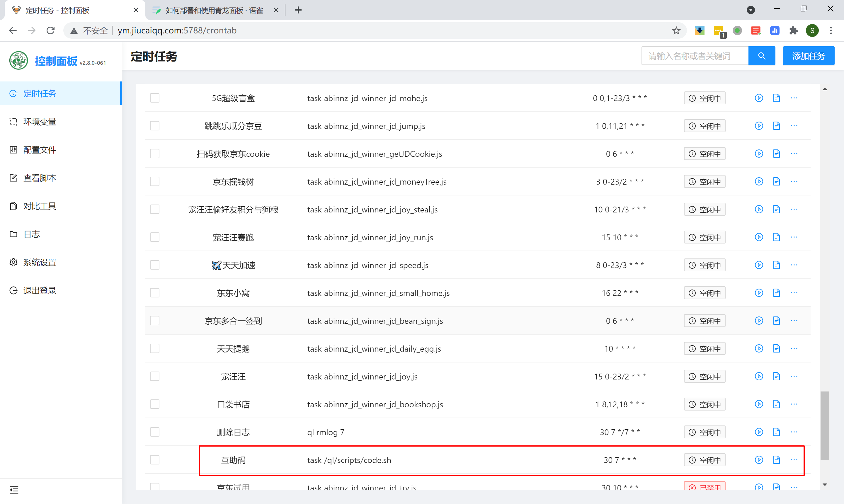
Task: Click the search magnifier button
Action: [x=761, y=56]
